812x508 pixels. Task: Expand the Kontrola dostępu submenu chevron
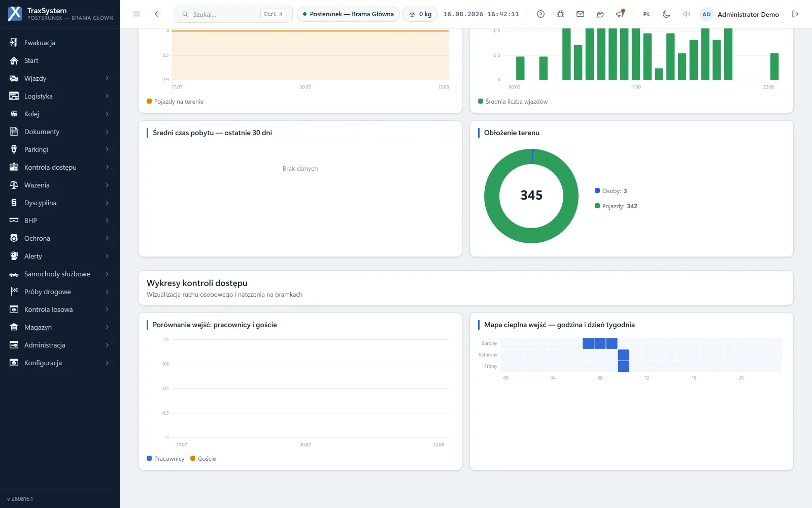[107, 167]
